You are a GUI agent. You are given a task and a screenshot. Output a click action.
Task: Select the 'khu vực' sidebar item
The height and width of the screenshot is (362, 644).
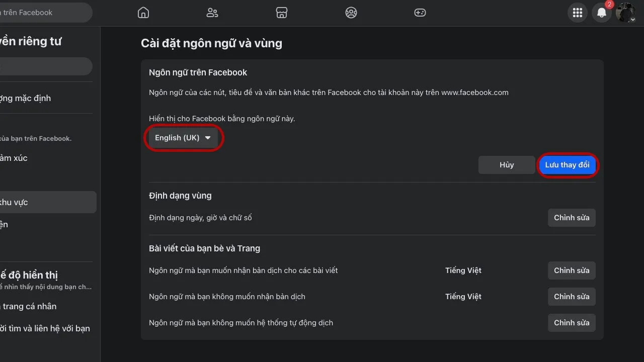48,202
